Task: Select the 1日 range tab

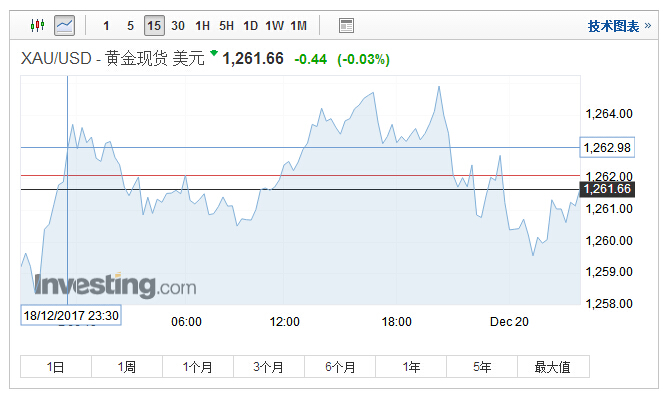Action: 56,367
